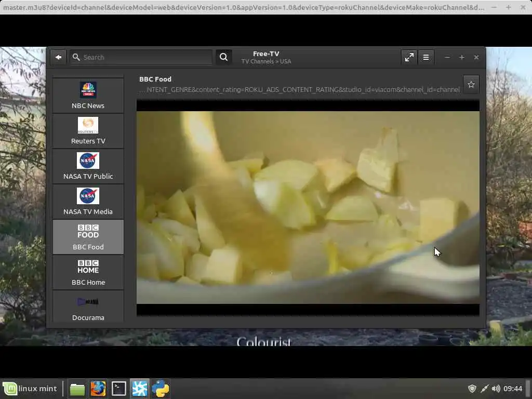
Task: Minimize the Free-TV window
Action: [447, 57]
